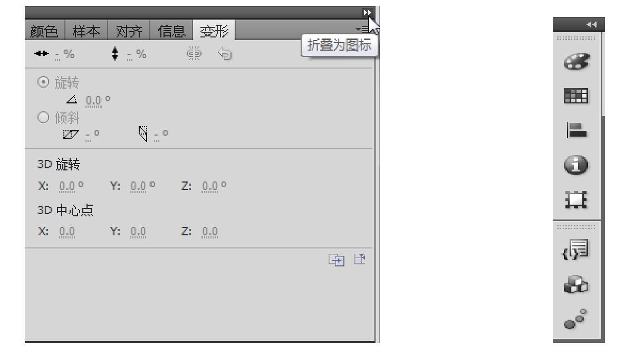This screenshot has height=354, width=644.
Task: Click the Reset transform arrow icon
Action: click(x=224, y=54)
